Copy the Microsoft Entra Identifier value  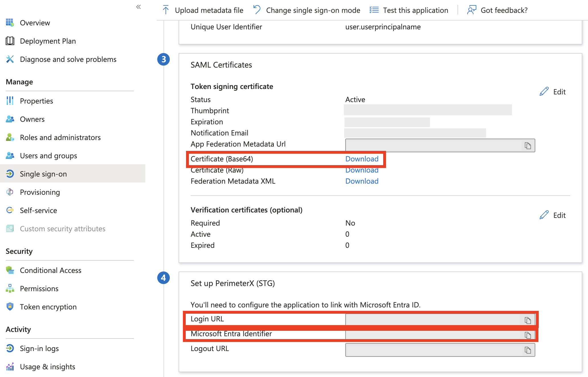528,335
